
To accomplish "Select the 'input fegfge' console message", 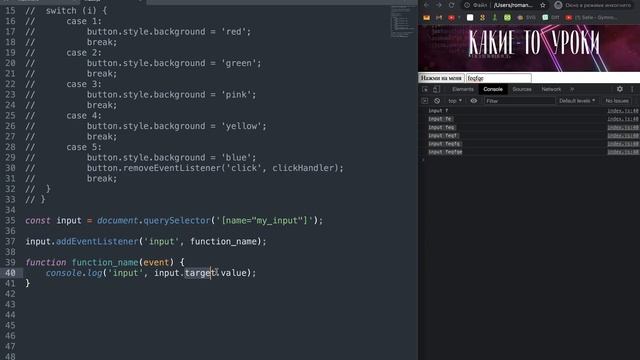I will (x=445, y=152).
